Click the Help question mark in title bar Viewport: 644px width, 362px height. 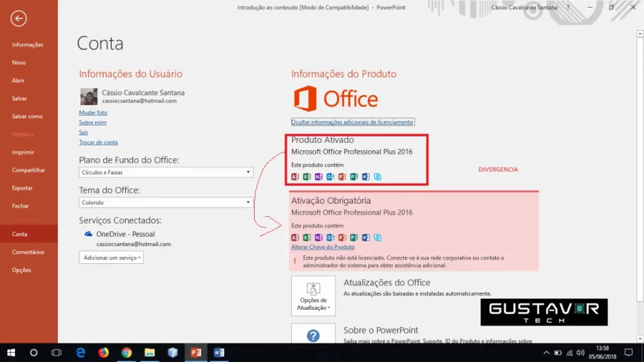[x=568, y=8]
